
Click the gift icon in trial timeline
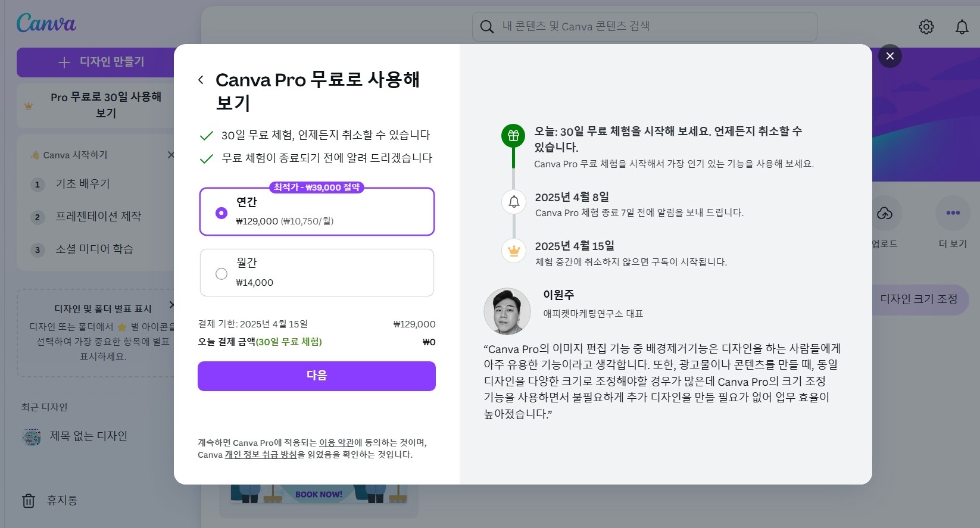coord(513,136)
